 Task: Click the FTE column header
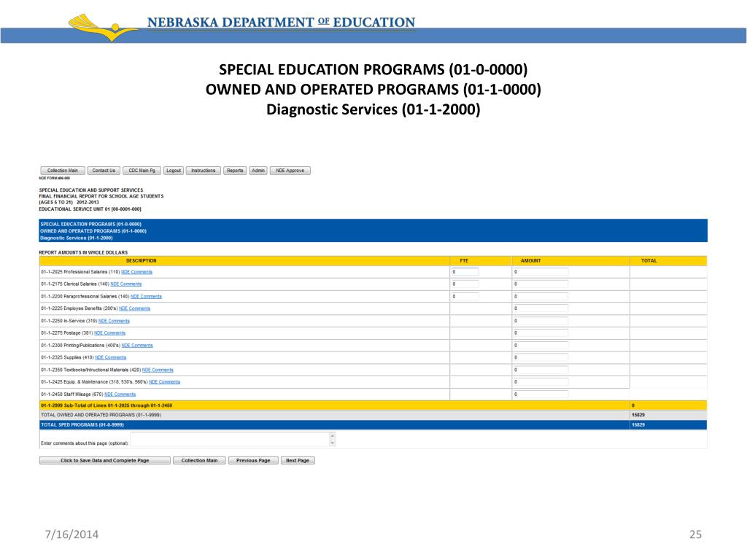click(x=464, y=261)
